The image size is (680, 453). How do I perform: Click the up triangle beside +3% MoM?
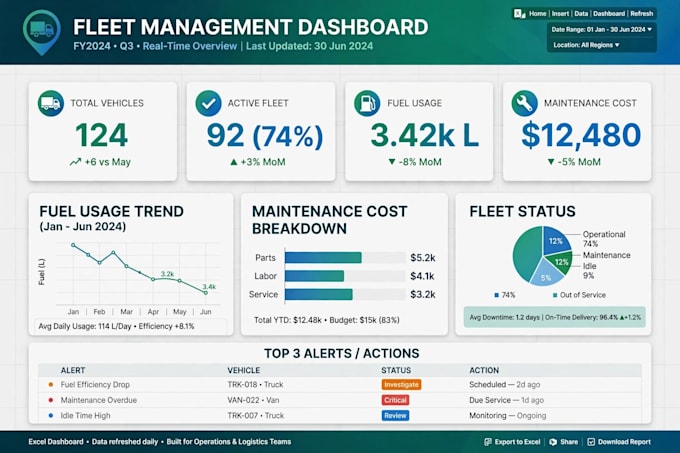pos(234,162)
